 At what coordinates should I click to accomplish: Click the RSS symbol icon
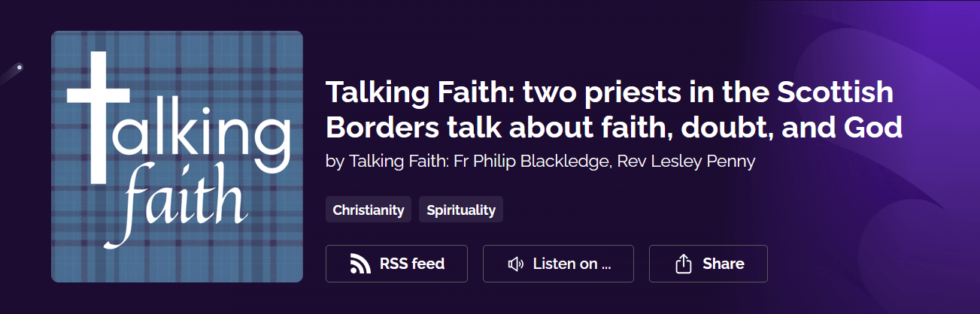(x=362, y=264)
